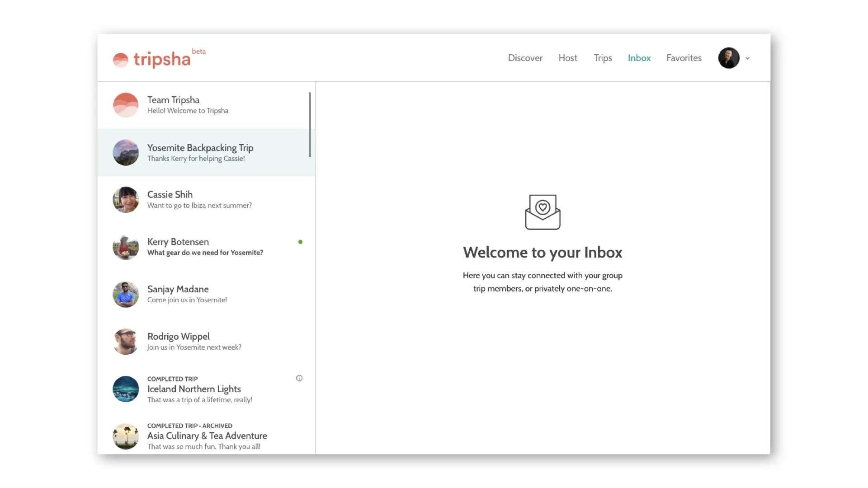Click the info icon beside Iceland Northern Lights
The height and width of the screenshot is (488, 868).
(299, 378)
